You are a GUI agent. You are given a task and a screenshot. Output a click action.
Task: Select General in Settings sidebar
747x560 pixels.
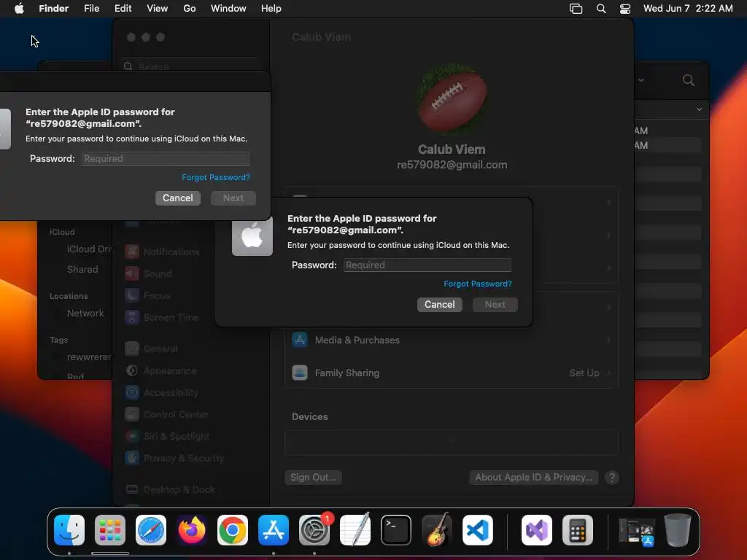151,349
